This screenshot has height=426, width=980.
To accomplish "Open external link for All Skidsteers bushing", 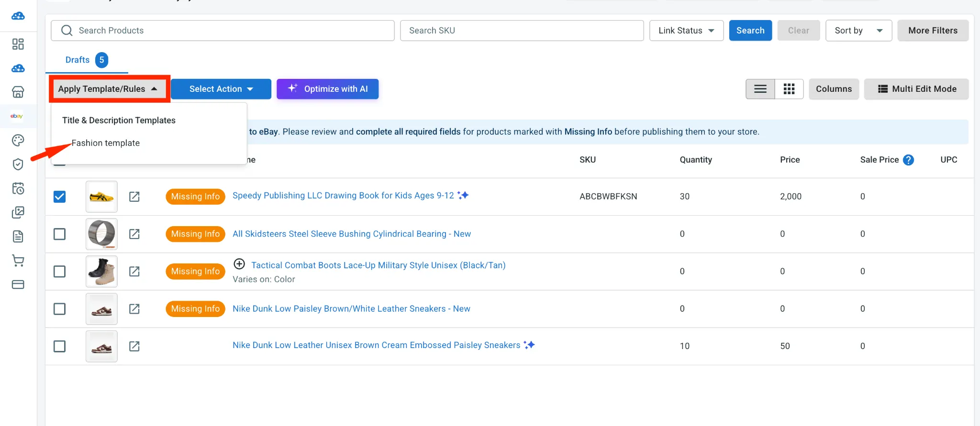I will tap(134, 234).
